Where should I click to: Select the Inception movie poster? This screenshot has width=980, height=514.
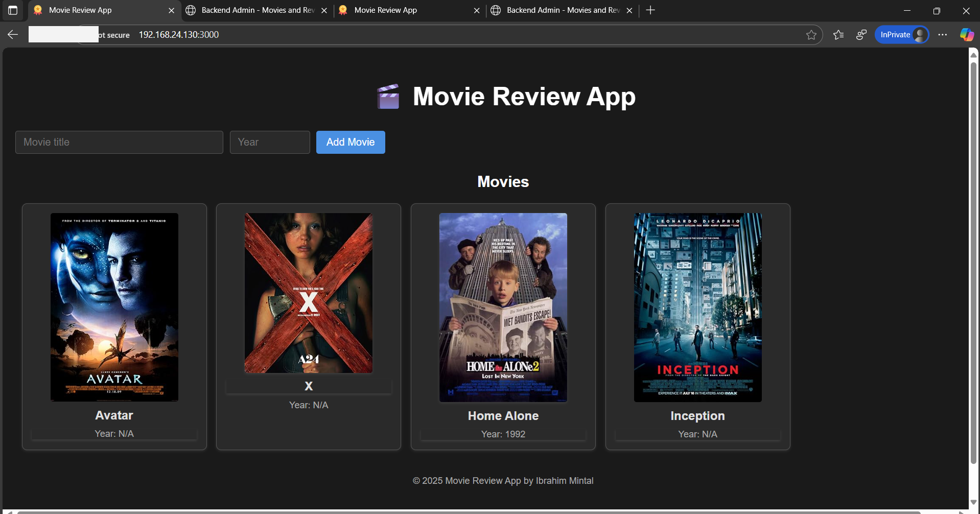[697, 307]
